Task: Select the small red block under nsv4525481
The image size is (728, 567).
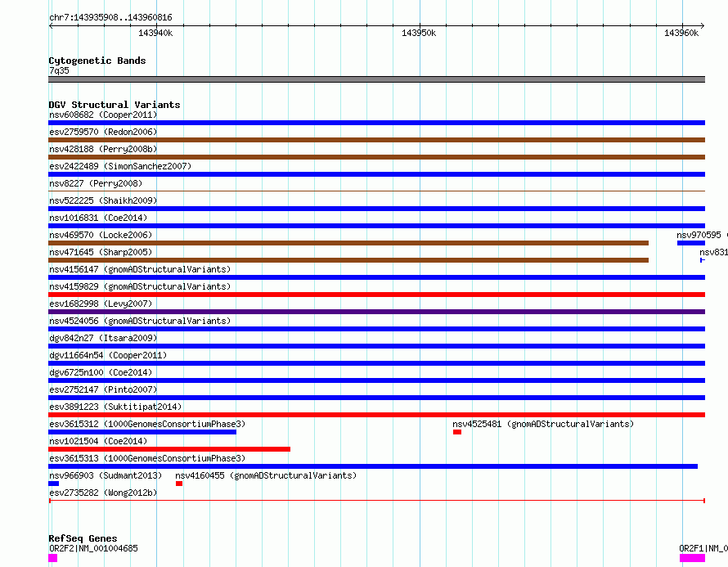Action: (457, 432)
